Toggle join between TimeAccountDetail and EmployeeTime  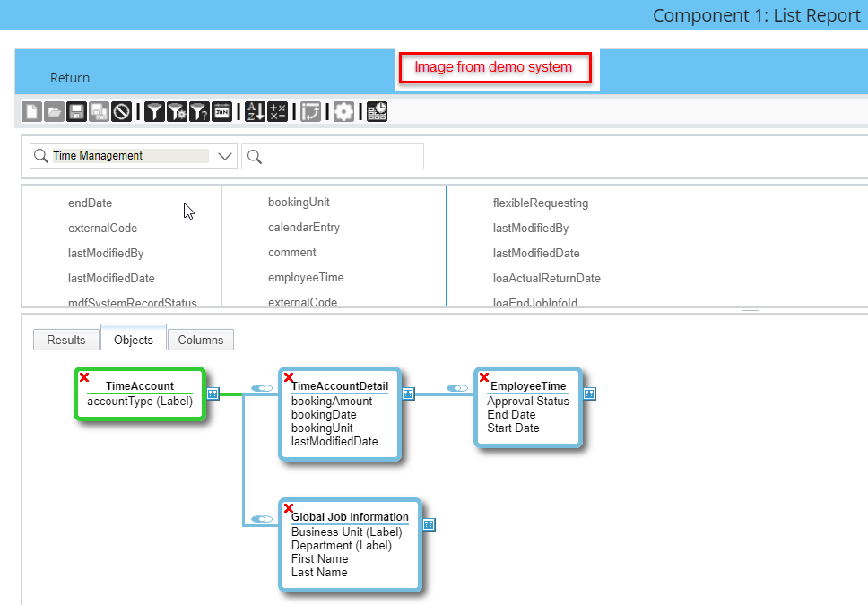pyautogui.click(x=457, y=388)
